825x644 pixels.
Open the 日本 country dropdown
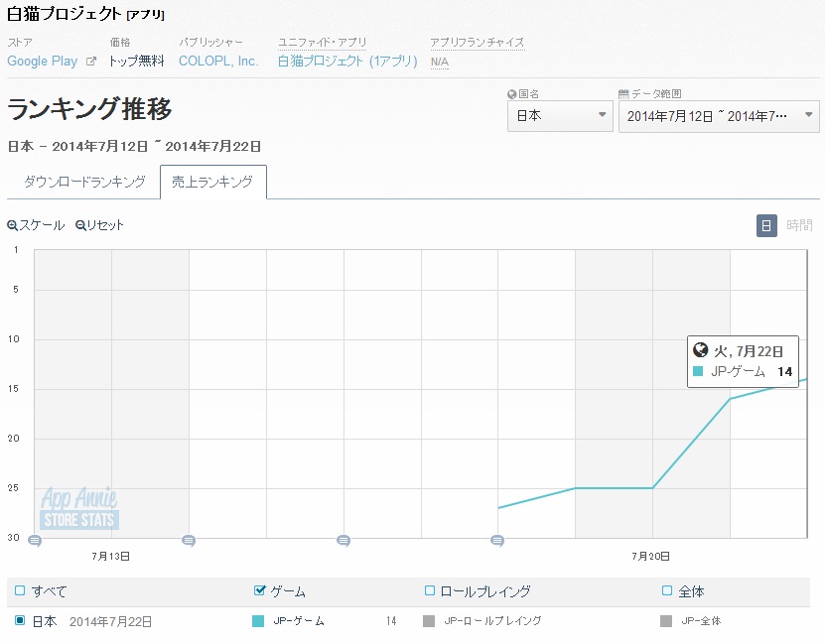[x=560, y=116]
